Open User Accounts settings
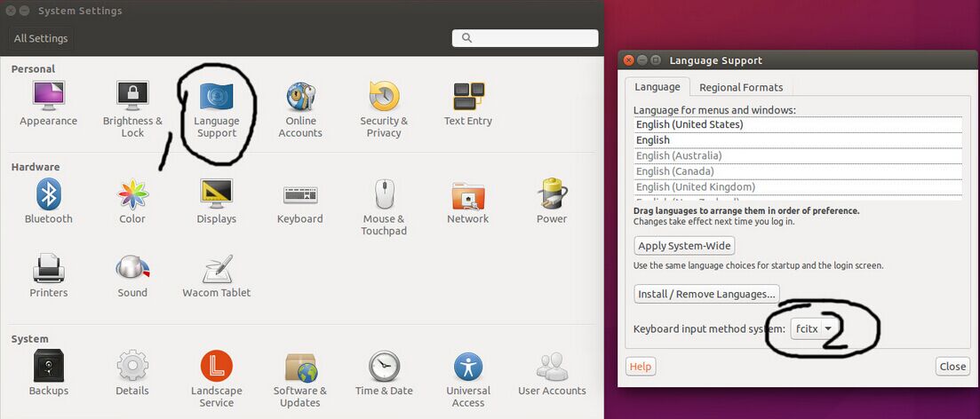Screen dimensions: 980x419 pyautogui.click(x=552, y=373)
